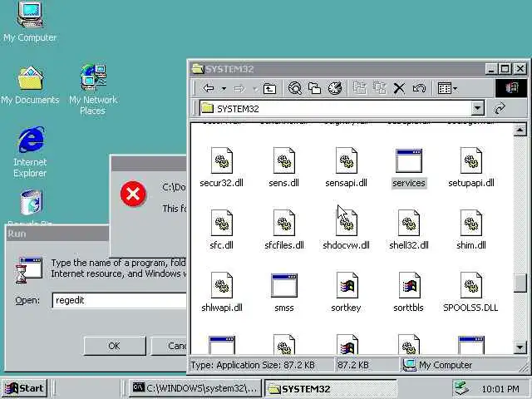532x399 pixels.
Task: Click the SYSTEM32 address bar field
Action: 341,109
